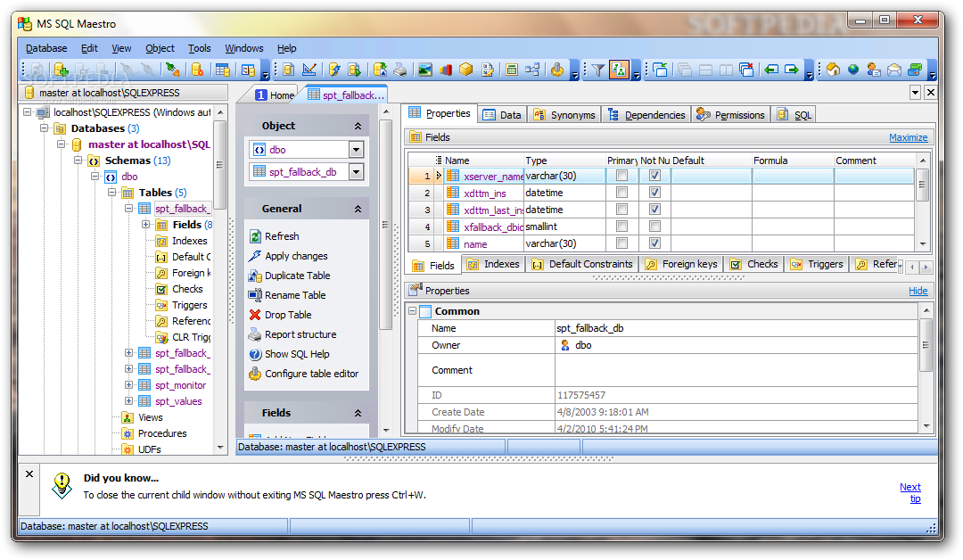Expand the spt_monitor table tree node
This screenshot has height=560, width=963.
[x=129, y=385]
